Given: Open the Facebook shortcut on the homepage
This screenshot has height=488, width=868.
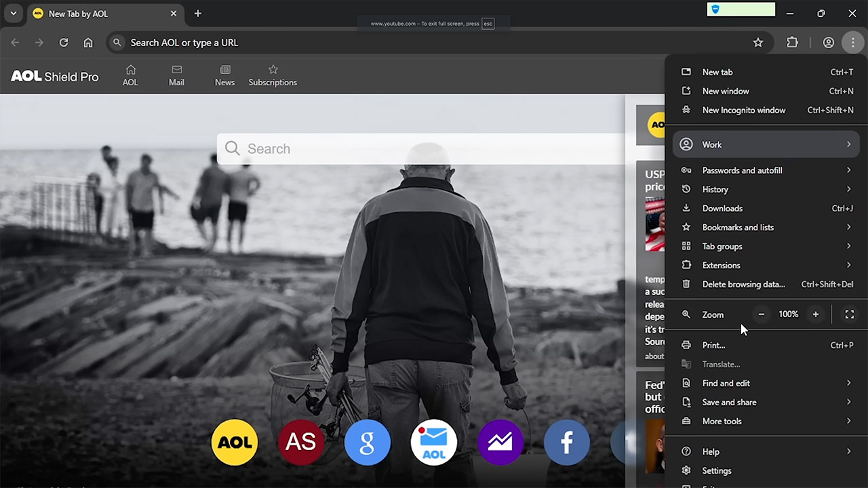Looking at the screenshot, I should tap(567, 442).
